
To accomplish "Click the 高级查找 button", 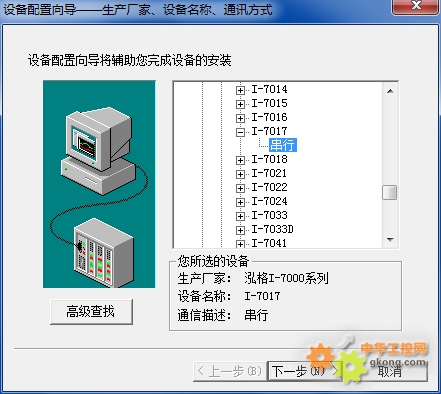I will click(x=91, y=312).
